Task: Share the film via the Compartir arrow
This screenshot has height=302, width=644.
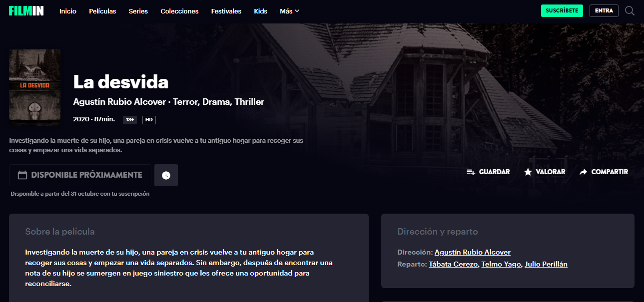Action: tap(583, 172)
